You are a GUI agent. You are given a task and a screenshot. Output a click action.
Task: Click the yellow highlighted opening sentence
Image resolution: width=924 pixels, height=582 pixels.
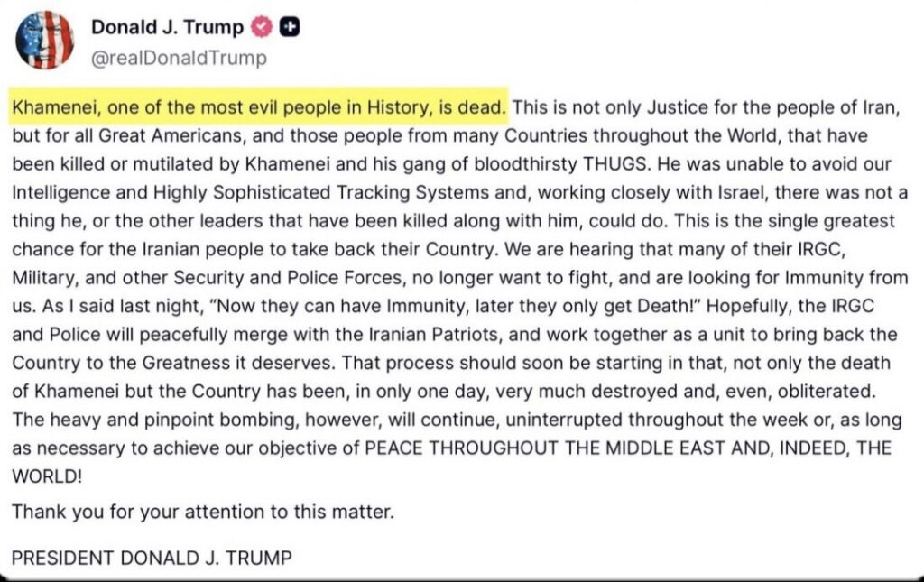(x=260, y=109)
